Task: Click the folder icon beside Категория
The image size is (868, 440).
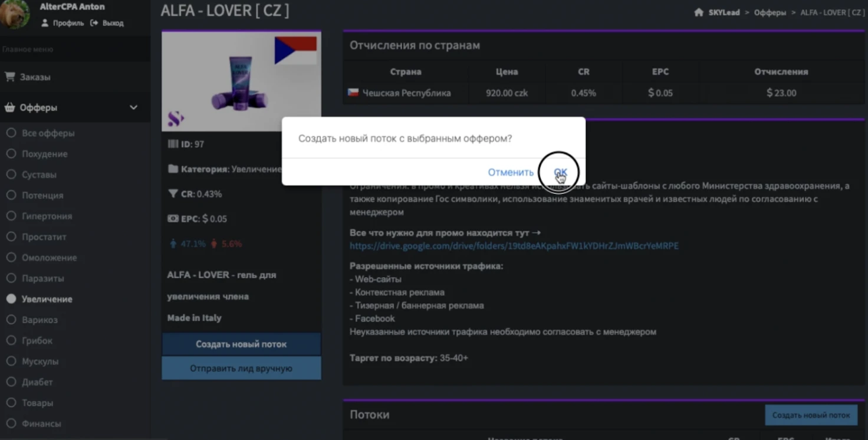Action: coord(173,169)
